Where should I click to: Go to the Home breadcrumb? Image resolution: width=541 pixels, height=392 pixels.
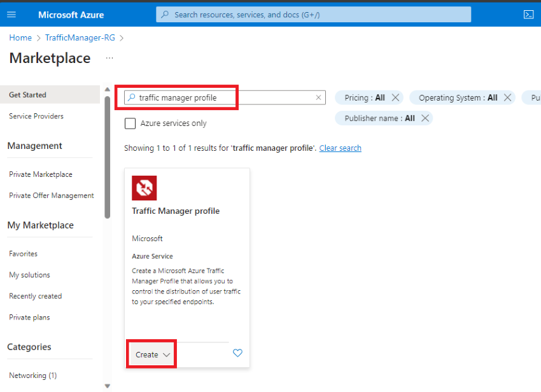point(20,38)
